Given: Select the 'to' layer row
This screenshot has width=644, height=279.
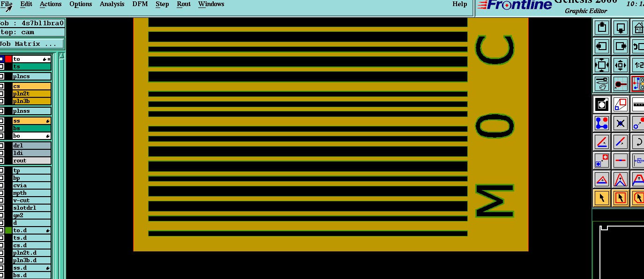Looking at the screenshot, I should [x=31, y=59].
